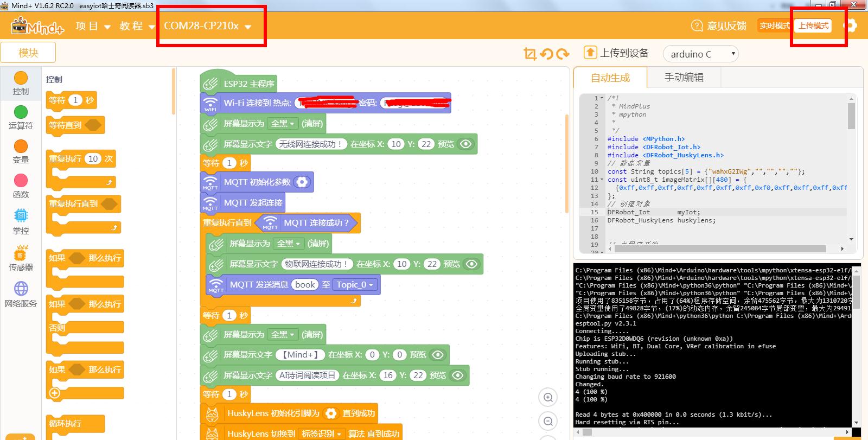Screen dimensions: 868x440
Task: Switch to 手动编辑 tab
Action: point(684,78)
